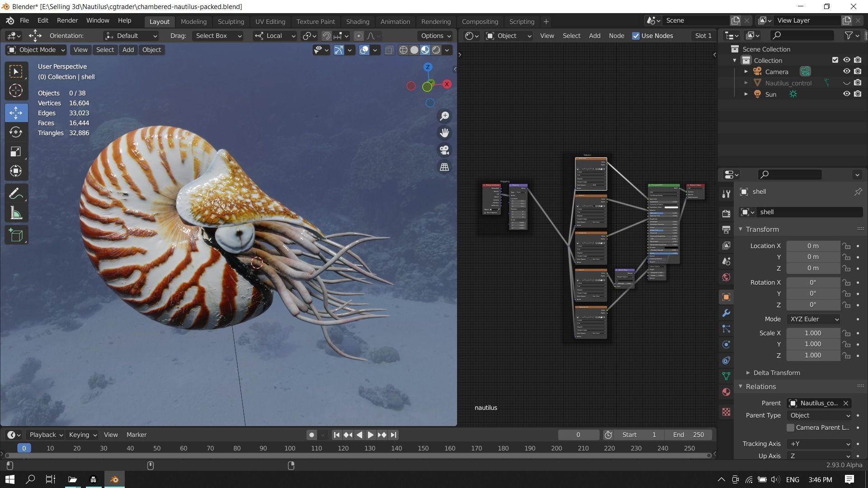
Task: Open Object Mode dropdown
Action: point(36,50)
